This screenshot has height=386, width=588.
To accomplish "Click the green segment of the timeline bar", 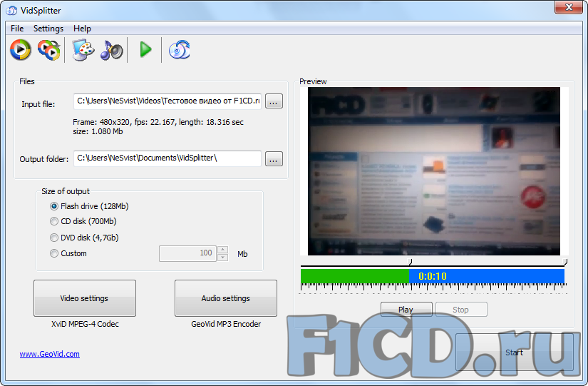I will tap(355, 276).
